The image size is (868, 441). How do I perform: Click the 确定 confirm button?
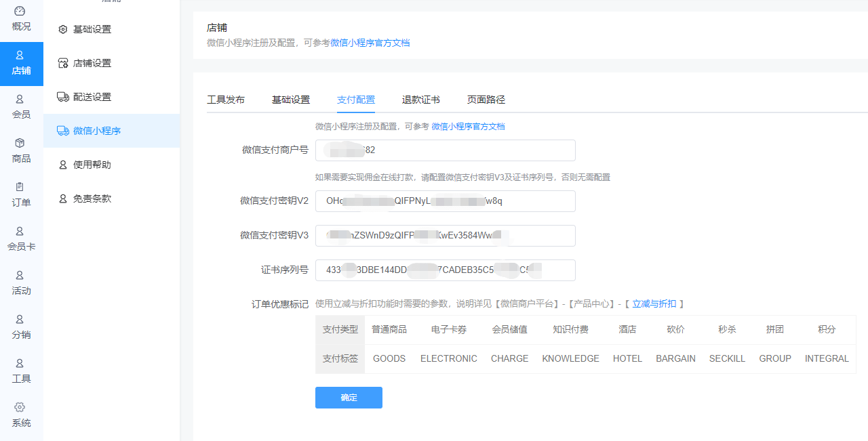point(349,398)
